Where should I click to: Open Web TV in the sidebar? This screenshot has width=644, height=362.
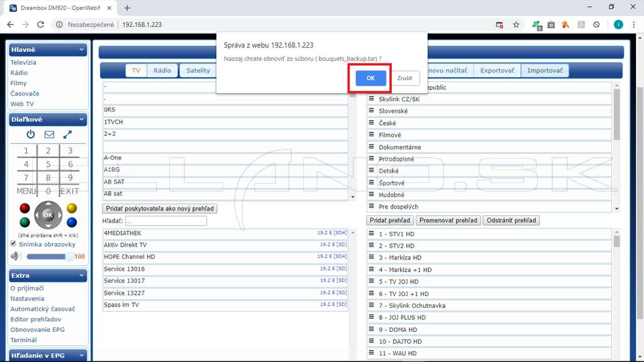click(x=22, y=104)
